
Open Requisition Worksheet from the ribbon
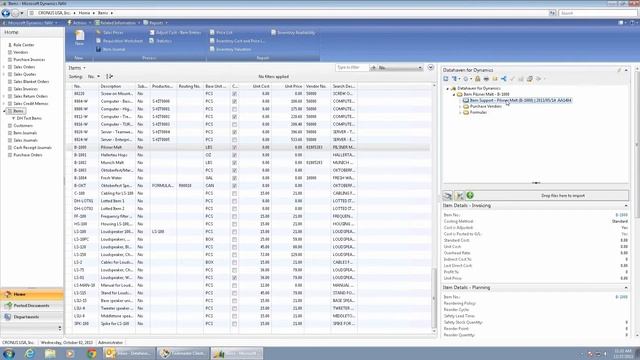click(119, 41)
